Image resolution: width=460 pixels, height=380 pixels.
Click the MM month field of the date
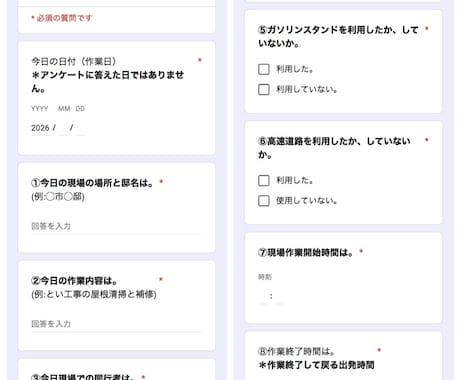coord(63,128)
